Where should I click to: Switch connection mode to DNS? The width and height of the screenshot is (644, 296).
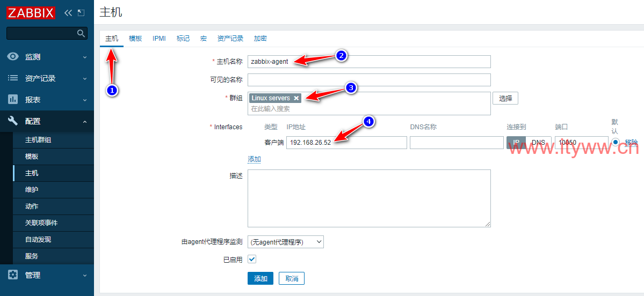(x=538, y=142)
